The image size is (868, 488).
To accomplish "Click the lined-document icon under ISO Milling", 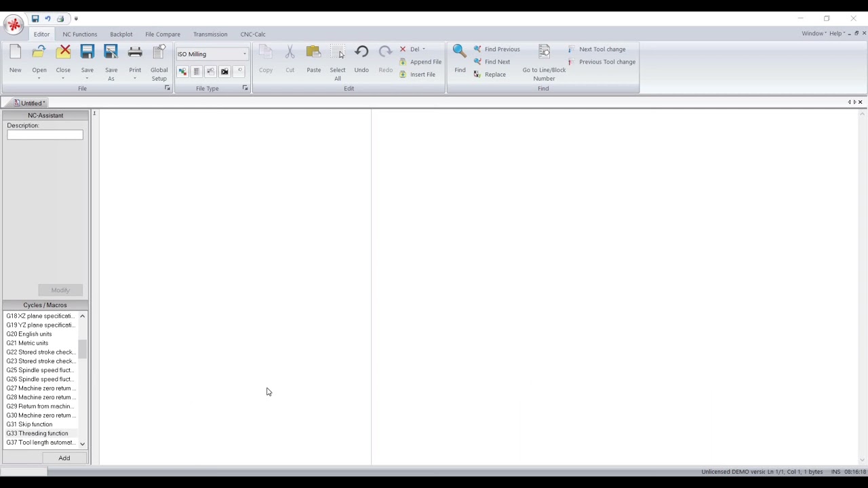I will point(197,71).
